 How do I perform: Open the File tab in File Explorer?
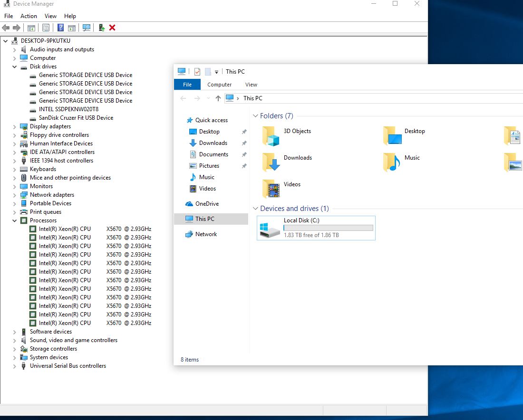187,85
